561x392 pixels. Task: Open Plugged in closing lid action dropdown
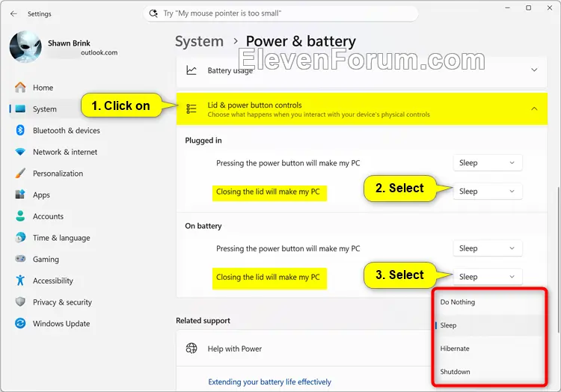coord(487,192)
